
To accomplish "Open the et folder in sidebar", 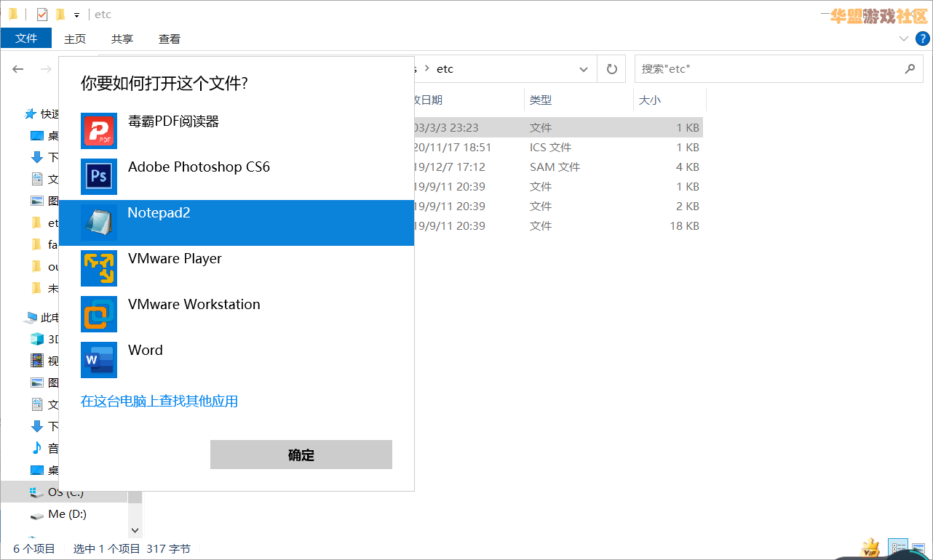I will (x=46, y=223).
